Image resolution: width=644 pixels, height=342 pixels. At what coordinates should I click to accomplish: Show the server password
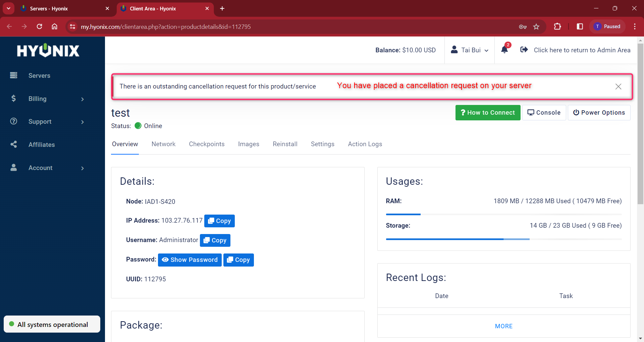[190, 260]
